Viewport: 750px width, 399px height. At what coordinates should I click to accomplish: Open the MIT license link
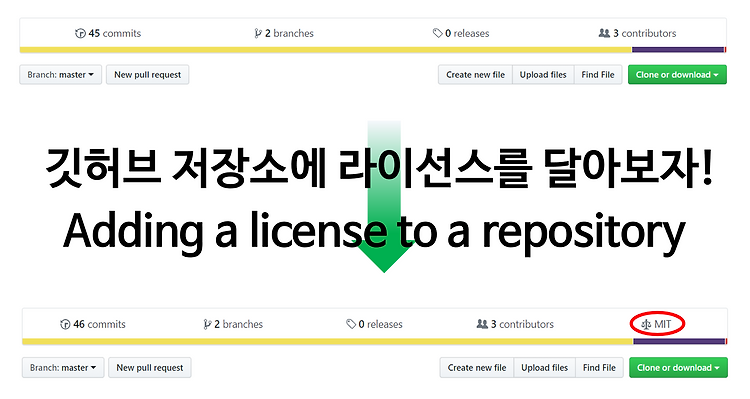pos(657,324)
